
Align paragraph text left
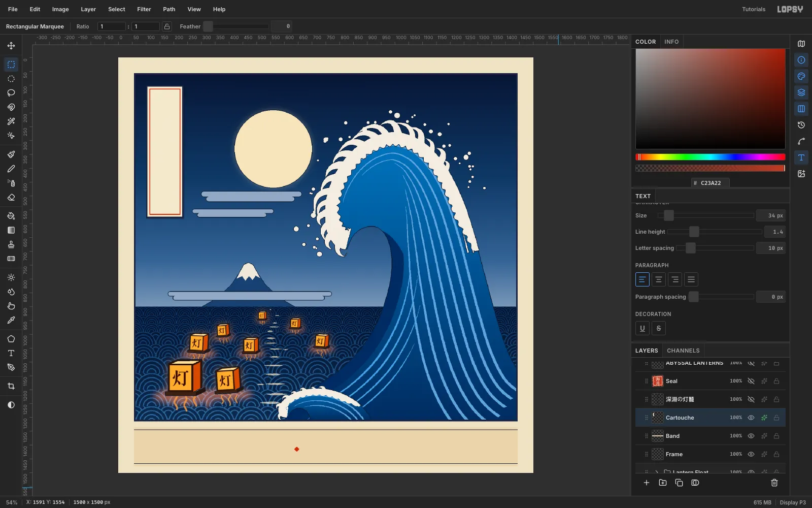tap(642, 279)
